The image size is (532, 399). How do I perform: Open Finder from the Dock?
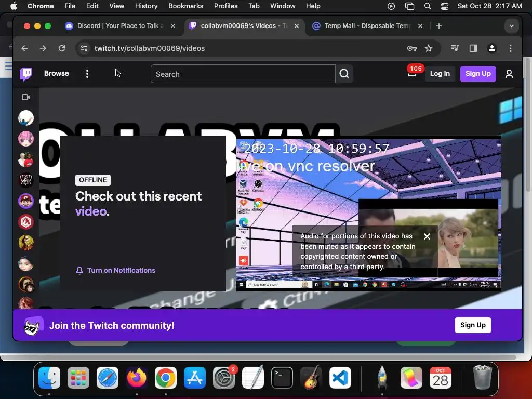point(49,378)
